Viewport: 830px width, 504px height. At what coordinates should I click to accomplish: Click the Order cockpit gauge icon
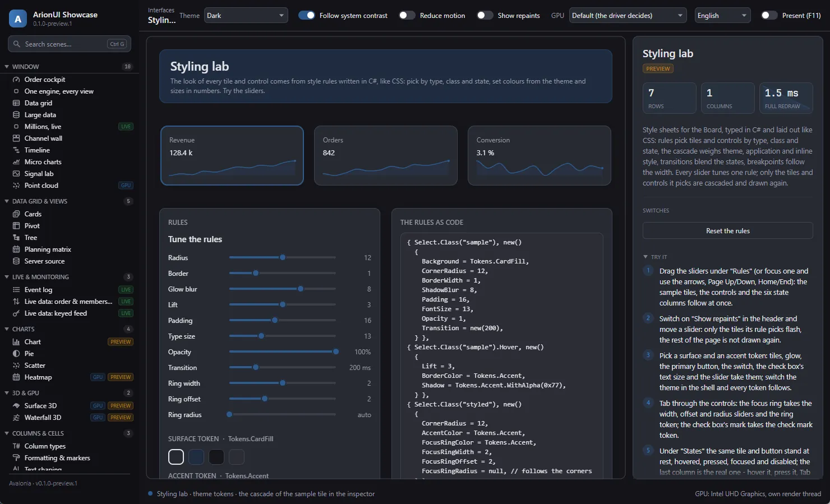(x=16, y=80)
